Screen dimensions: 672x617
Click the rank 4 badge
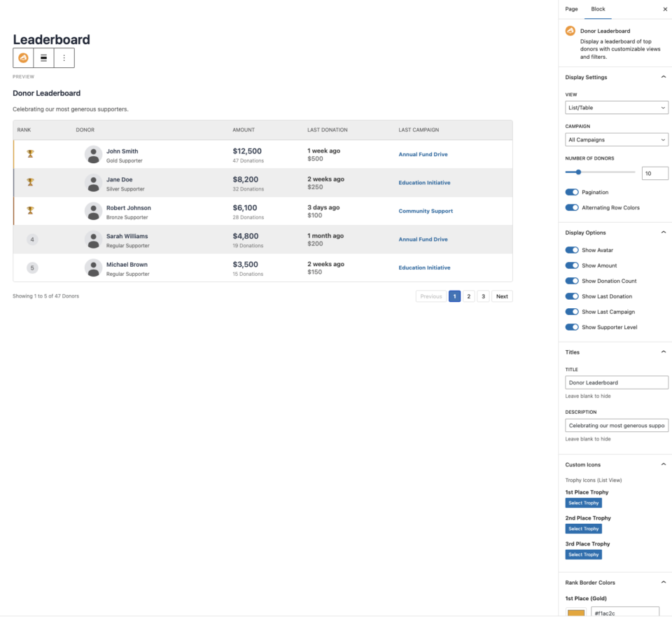click(32, 240)
